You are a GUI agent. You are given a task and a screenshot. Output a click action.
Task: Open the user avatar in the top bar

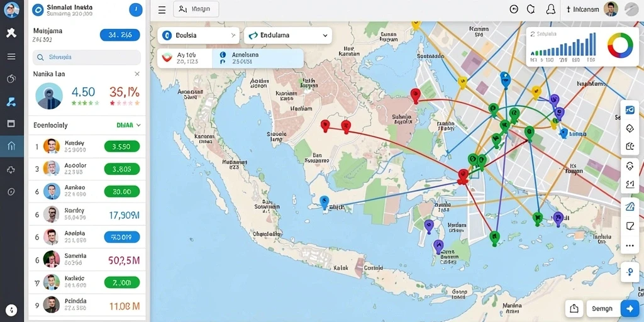(611, 9)
